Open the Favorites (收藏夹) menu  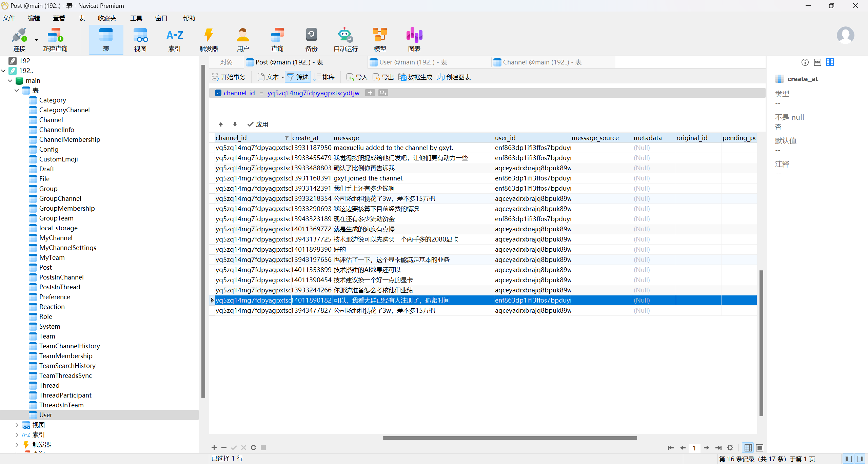[107, 18]
